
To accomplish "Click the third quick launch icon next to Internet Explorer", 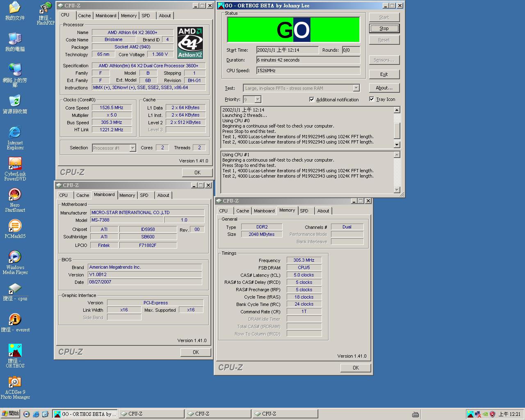I will (45, 414).
